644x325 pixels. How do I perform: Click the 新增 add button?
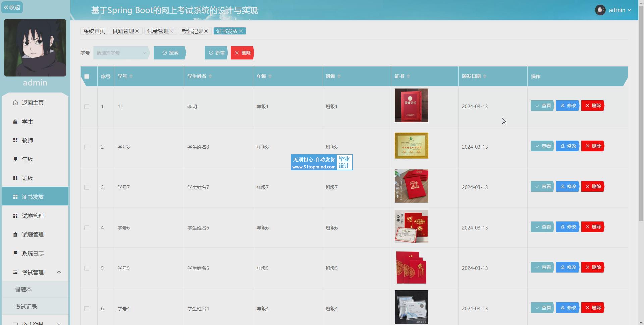216,53
